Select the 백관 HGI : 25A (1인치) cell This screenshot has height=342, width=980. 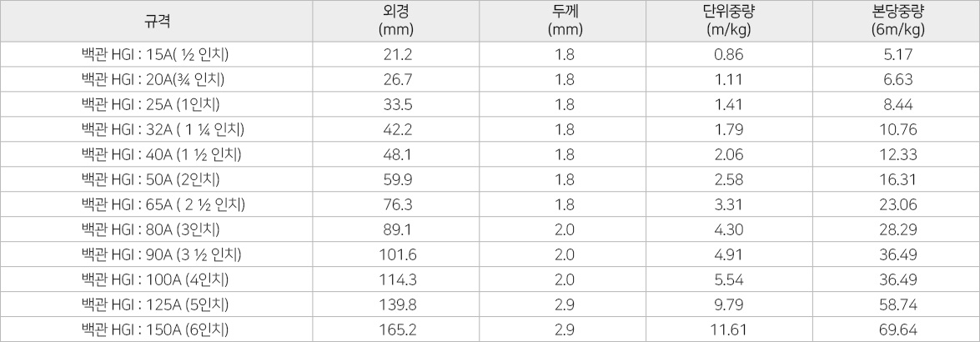[x=156, y=104]
